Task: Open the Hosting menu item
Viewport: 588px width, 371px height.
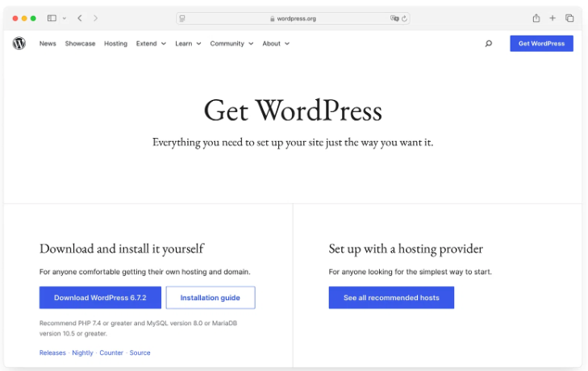Action: pyautogui.click(x=115, y=44)
